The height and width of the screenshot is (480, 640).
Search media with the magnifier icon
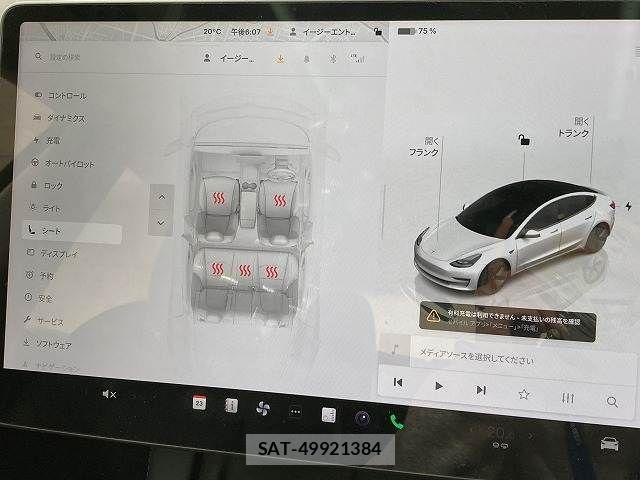pyautogui.click(x=612, y=402)
